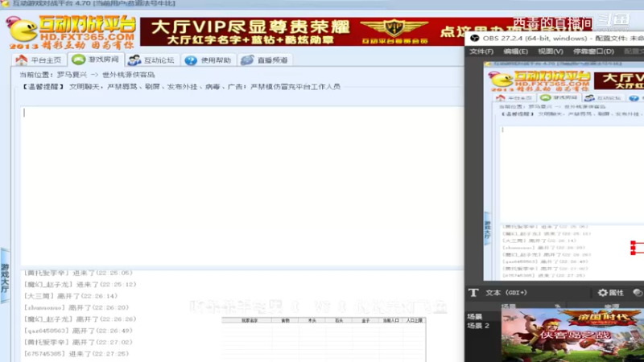Open the 停靠窗口(D) menu in OBS
644x362 pixels.
[x=593, y=51]
